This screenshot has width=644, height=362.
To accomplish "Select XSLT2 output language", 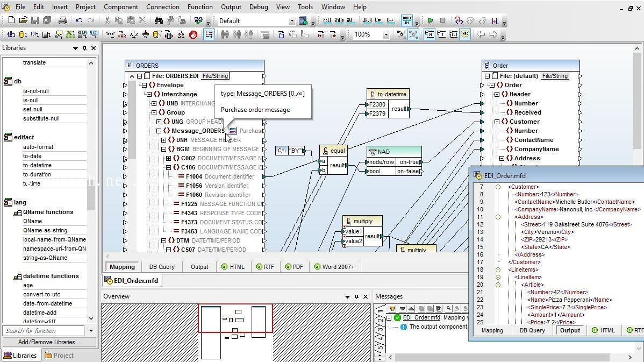I will (x=339, y=20).
